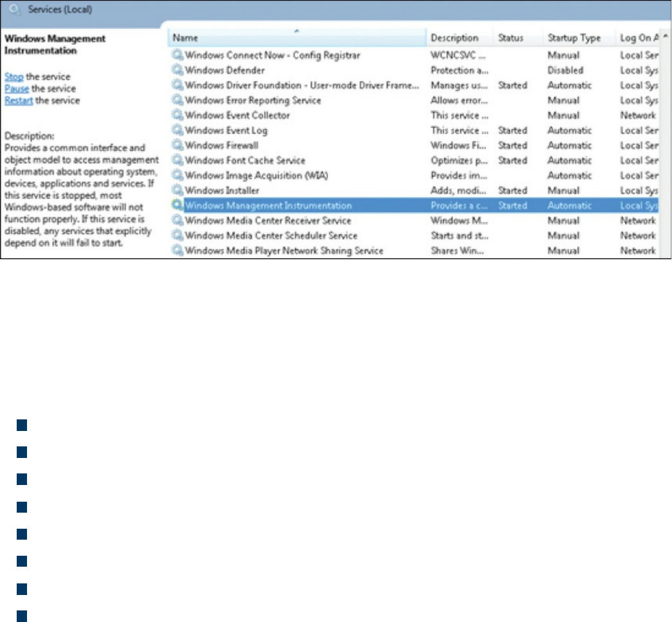The height and width of the screenshot is (622, 672).
Task: Click Manages us... description cell
Action: tap(459, 86)
